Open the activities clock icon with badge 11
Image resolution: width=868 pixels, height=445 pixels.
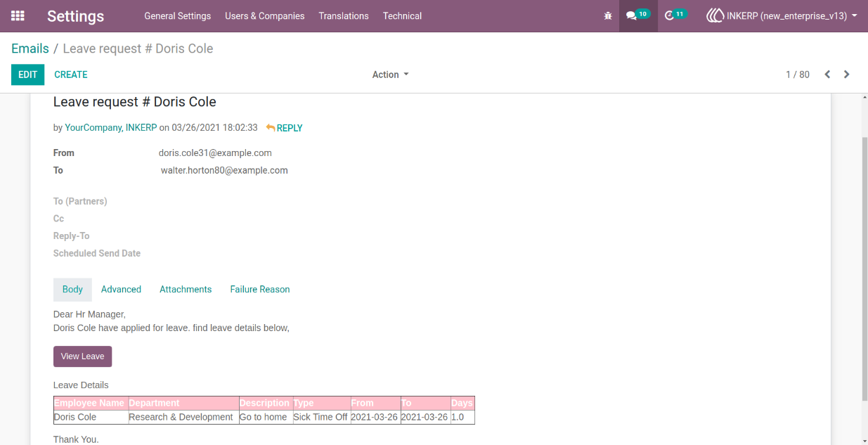click(675, 15)
